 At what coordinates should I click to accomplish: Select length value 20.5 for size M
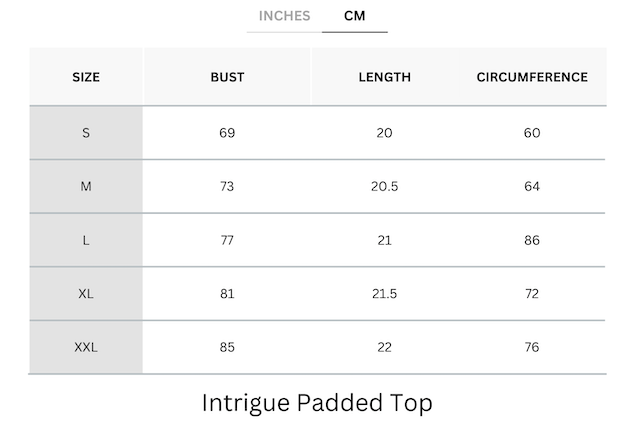pyautogui.click(x=384, y=187)
